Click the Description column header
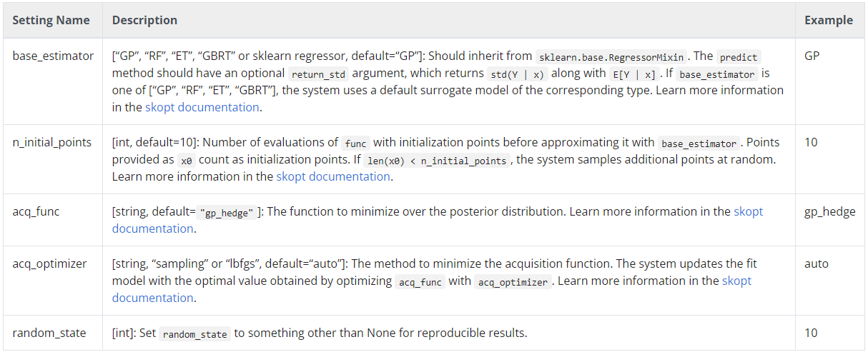The image size is (868, 352). coord(144,20)
